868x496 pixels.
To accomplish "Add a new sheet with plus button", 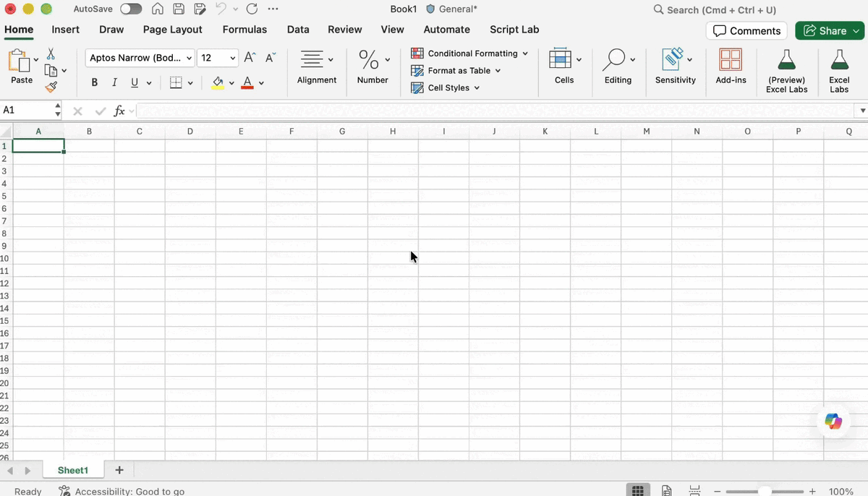I will click(119, 470).
